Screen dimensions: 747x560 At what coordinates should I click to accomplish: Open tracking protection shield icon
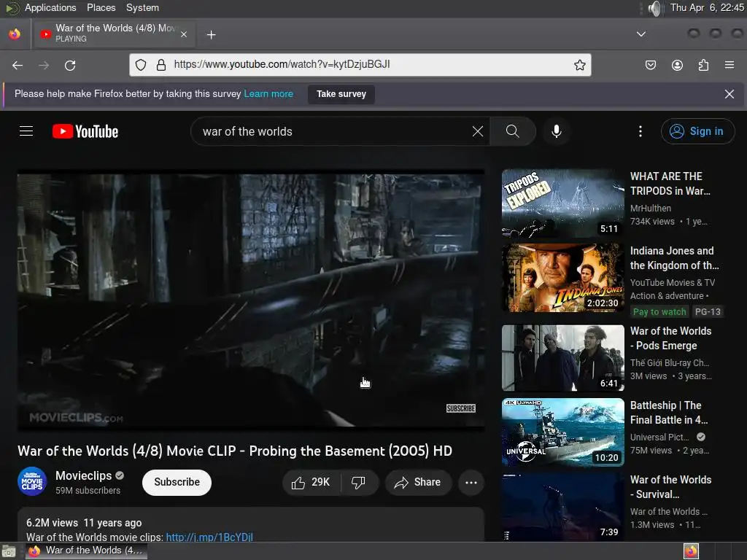coord(141,65)
